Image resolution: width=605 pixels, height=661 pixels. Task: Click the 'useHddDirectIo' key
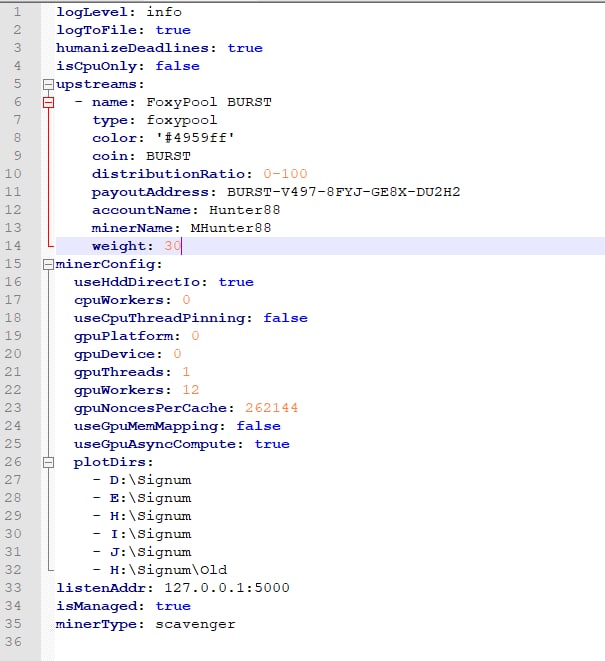tap(137, 282)
